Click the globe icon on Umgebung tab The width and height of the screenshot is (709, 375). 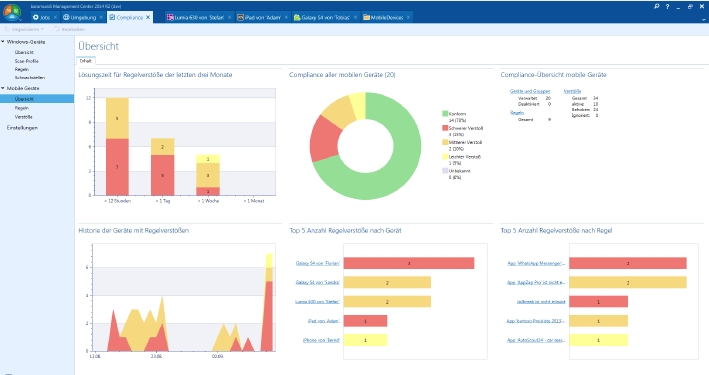click(x=66, y=17)
